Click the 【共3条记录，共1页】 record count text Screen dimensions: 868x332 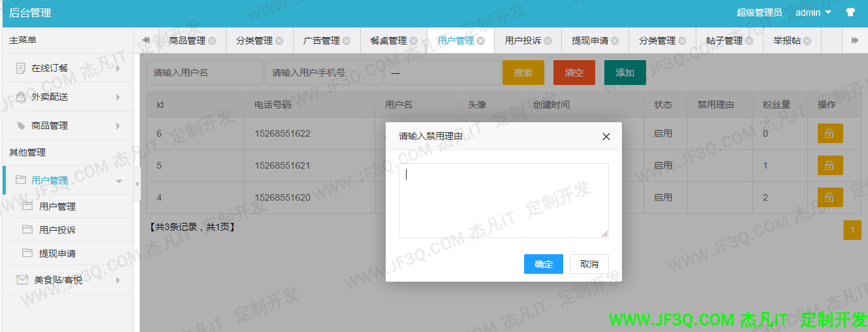point(193,227)
